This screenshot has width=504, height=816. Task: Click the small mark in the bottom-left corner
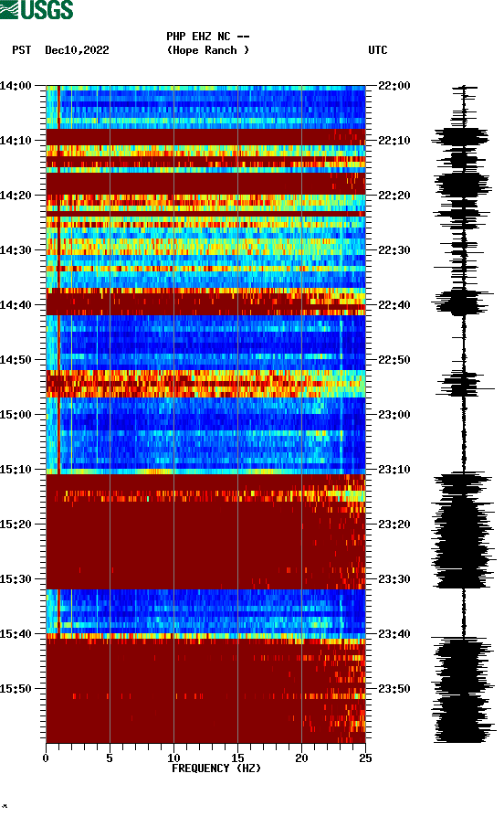click(x=5, y=806)
